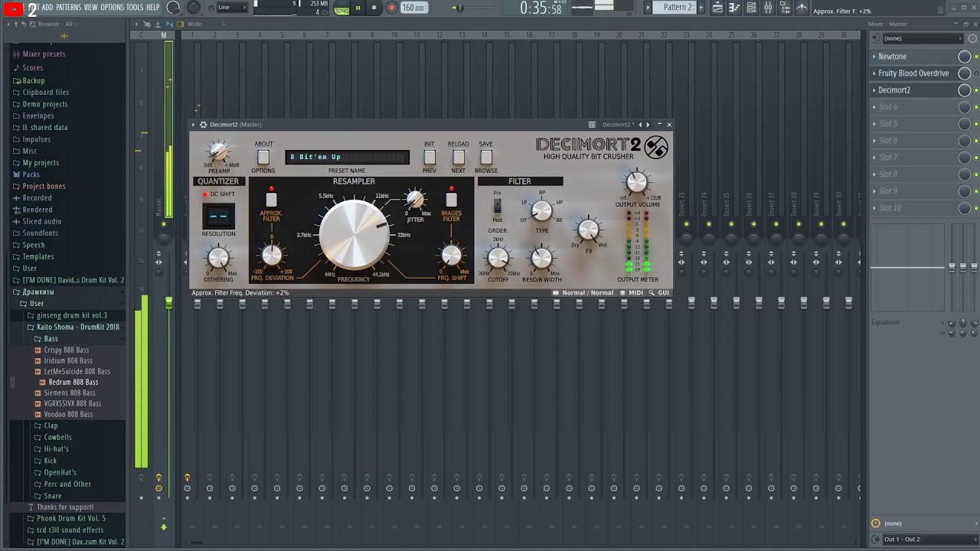
Task: Select the Master mixer track label
Action: tap(161, 207)
